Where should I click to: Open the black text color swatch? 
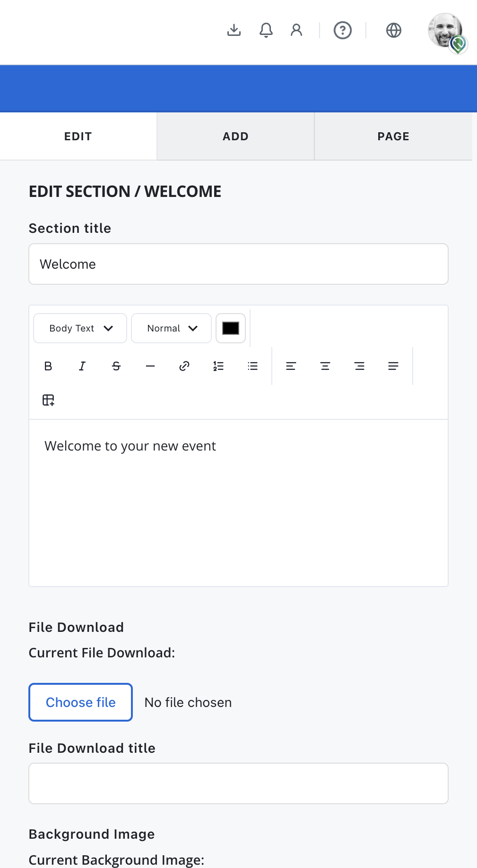[x=231, y=328]
